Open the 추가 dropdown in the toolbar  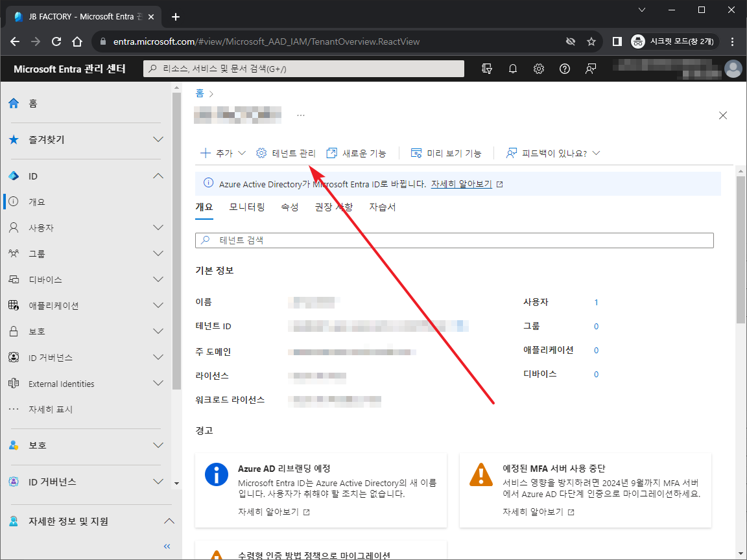click(222, 153)
